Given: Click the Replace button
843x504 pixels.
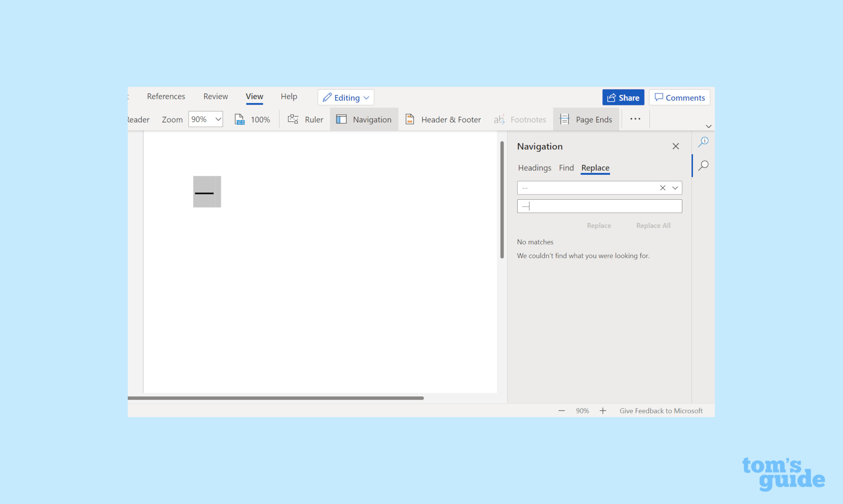Looking at the screenshot, I should (x=598, y=225).
